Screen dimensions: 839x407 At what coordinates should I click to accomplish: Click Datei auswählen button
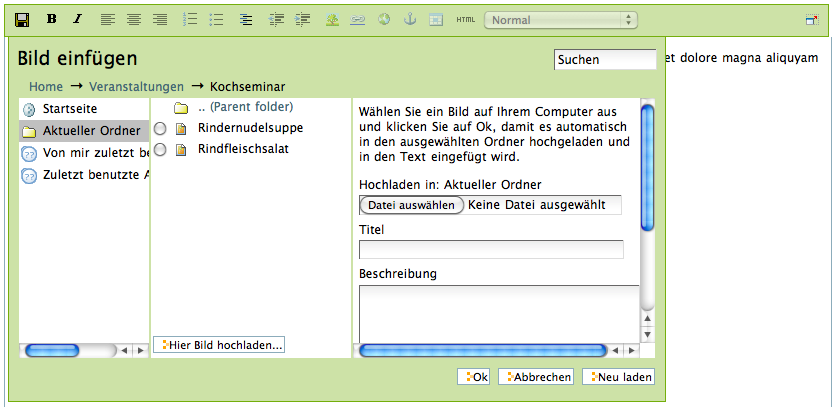[x=411, y=205]
